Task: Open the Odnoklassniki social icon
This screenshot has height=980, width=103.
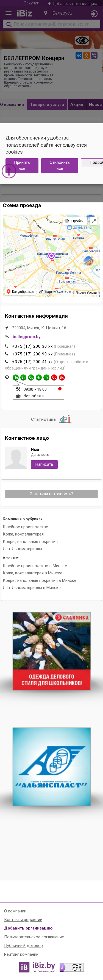Action: pyautogui.click(x=86, y=55)
